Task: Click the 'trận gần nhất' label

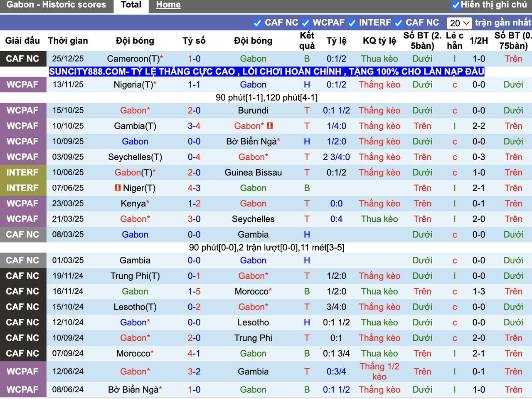Action: (x=503, y=22)
